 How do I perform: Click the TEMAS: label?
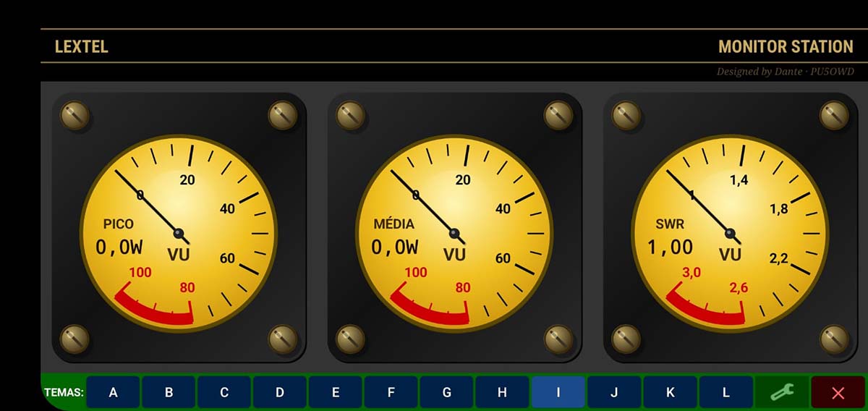(x=64, y=393)
